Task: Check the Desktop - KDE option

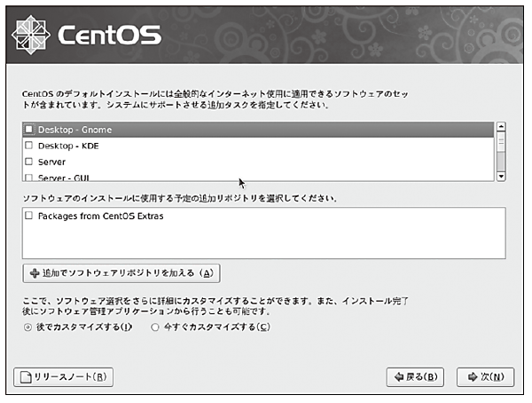Action: (x=29, y=146)
